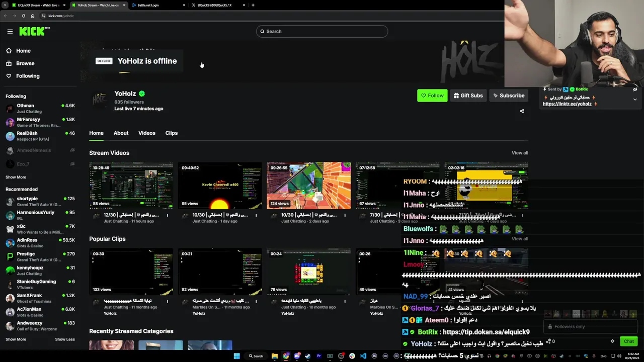644x362 pixels.
Task: Click the Kick Search field
Action: click(x=322, y=31)
